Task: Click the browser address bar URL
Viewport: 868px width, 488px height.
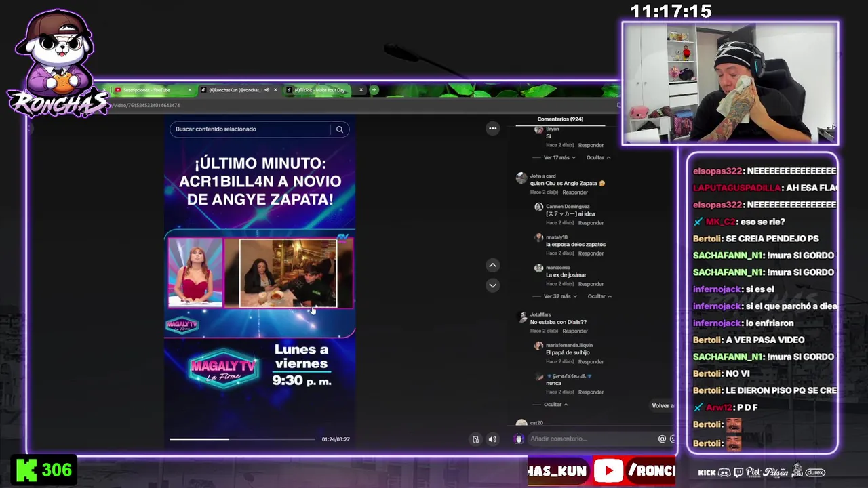Action: (146, 106)
